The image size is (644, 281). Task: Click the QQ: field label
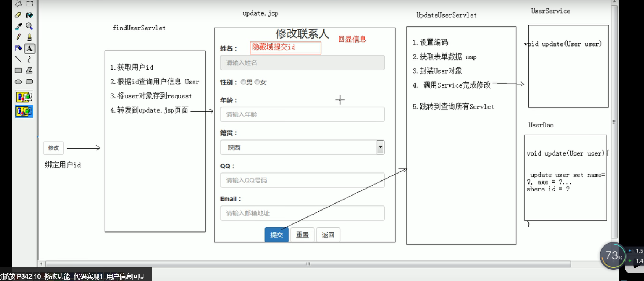[x=227, y=166]
